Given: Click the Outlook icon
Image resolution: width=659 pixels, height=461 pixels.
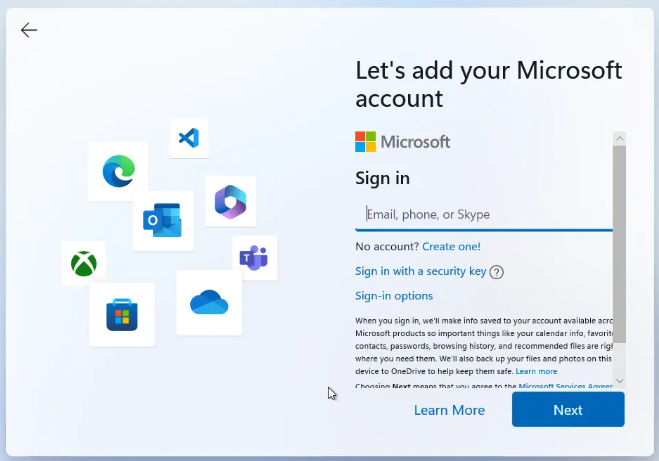Looking at the screenshot, I should coord(163,220).
